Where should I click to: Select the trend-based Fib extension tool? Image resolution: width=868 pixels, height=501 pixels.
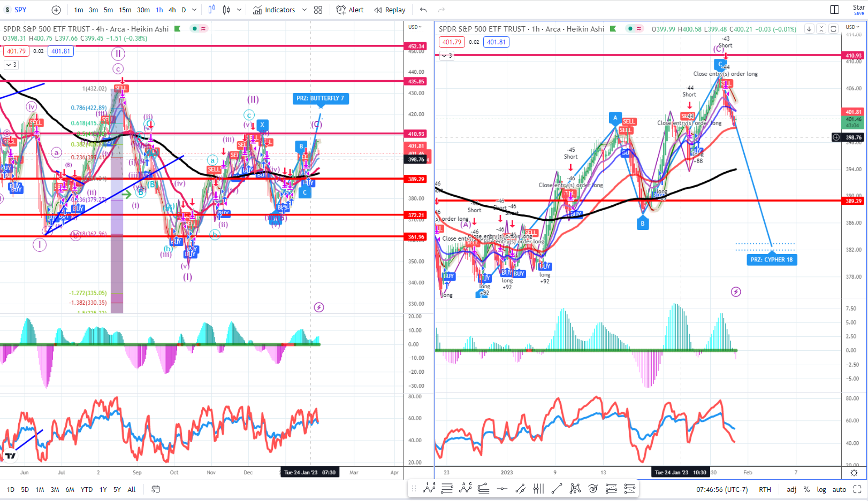[484, 488]
